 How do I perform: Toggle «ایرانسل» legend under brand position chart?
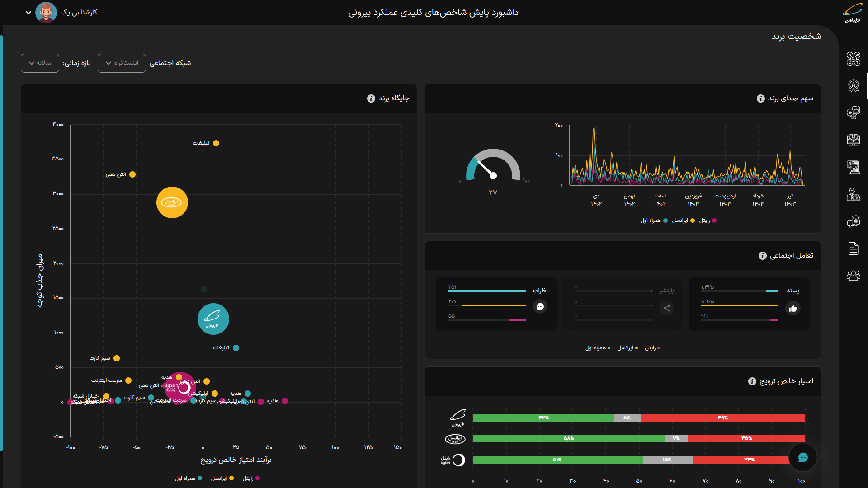[222, 479]
